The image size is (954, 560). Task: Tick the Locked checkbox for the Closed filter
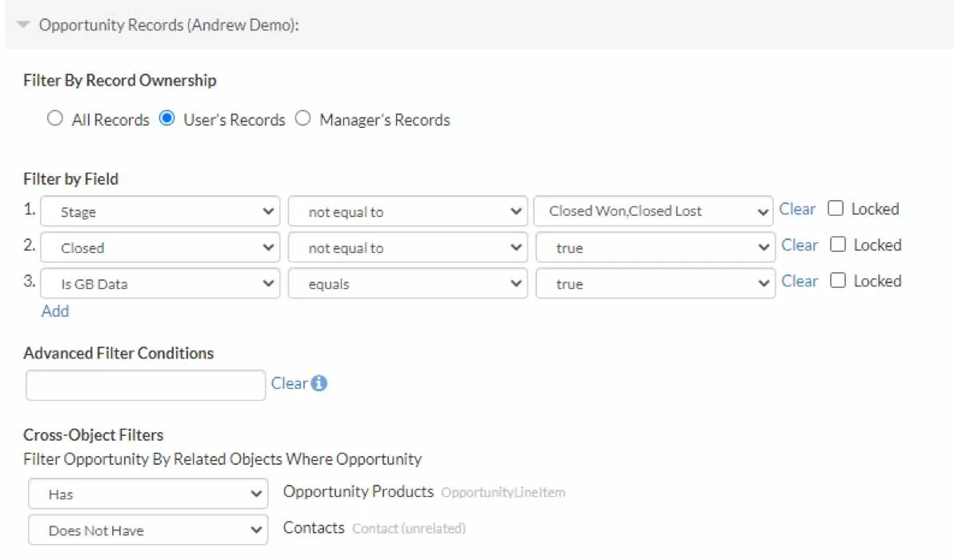[838, 245]
